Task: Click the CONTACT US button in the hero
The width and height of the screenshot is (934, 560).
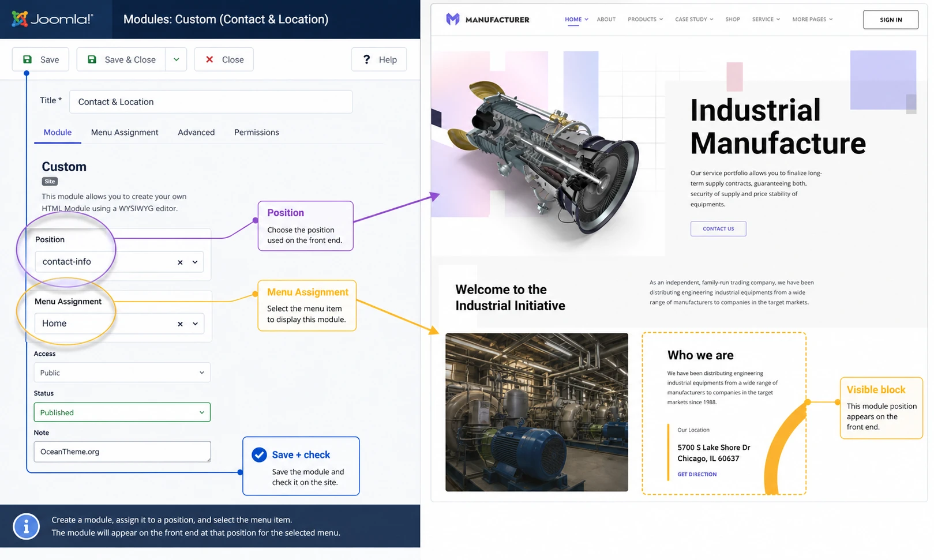Action: coord(718,229)
